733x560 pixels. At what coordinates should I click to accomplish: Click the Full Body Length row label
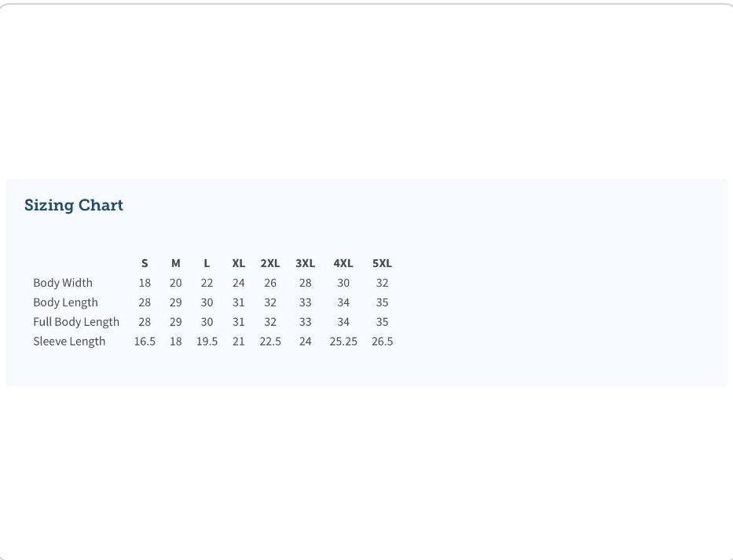[76, 322]
